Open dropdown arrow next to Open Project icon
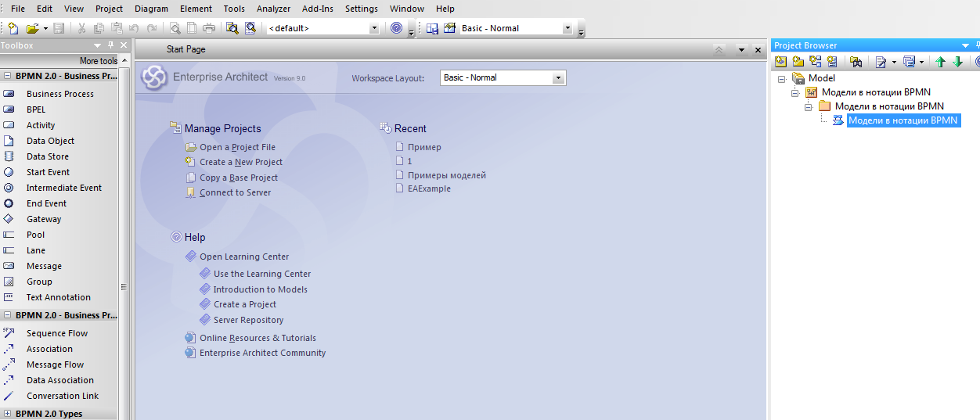Image resolution: width=980 pixels, height=420 pixels. 45,29
